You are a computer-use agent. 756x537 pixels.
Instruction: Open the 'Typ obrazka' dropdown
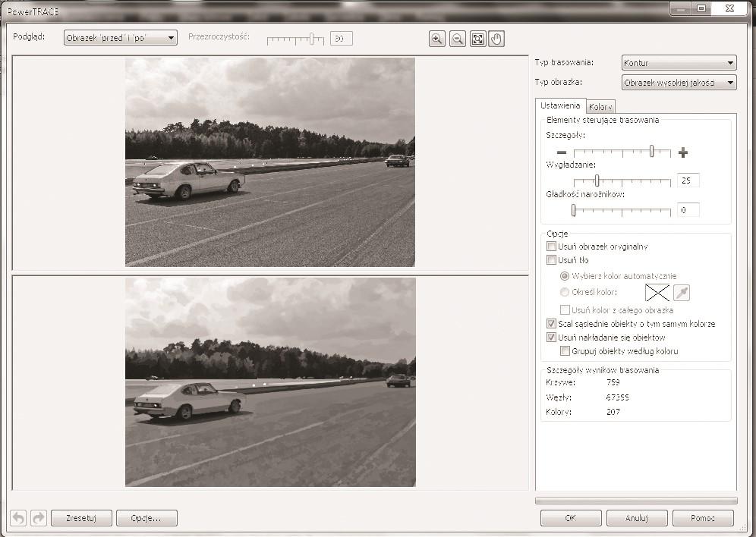(679, 83)
